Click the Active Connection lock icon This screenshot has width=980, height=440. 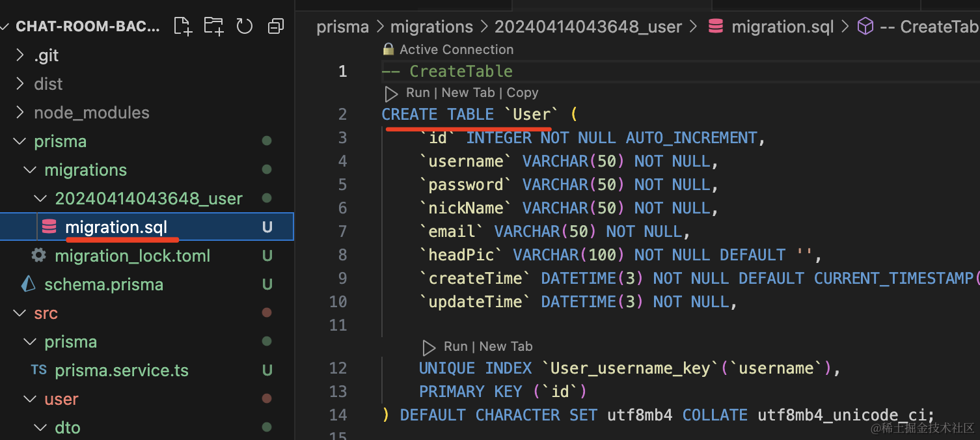(x=388, y=49)
